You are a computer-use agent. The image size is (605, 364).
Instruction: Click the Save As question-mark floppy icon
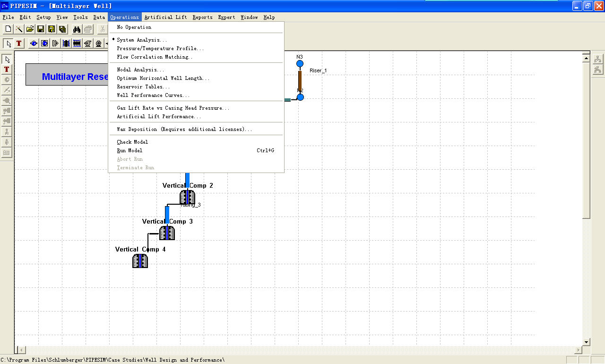pos(52,29)
